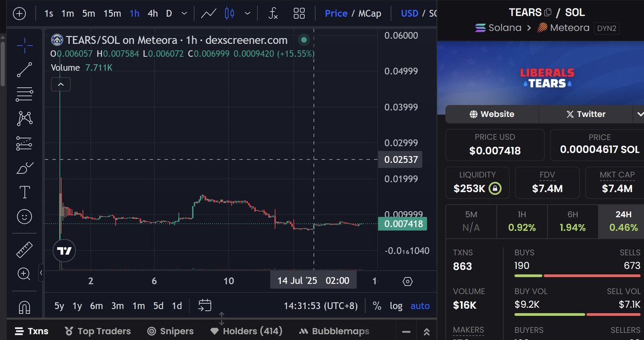This screenshot has height=340, width=644.
Task: Toggle log scale on the chart
Action: 396,306
